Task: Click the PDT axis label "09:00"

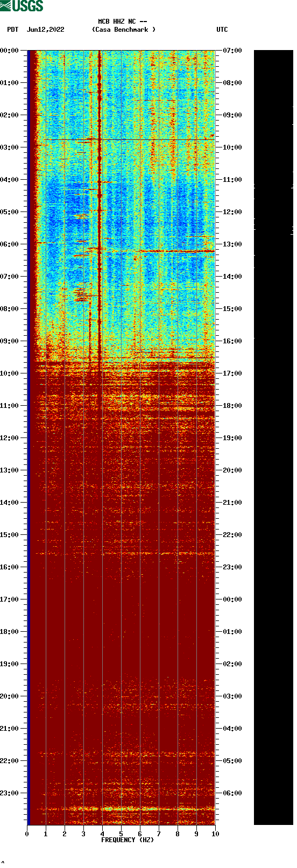Action: [x=10, y=341]
